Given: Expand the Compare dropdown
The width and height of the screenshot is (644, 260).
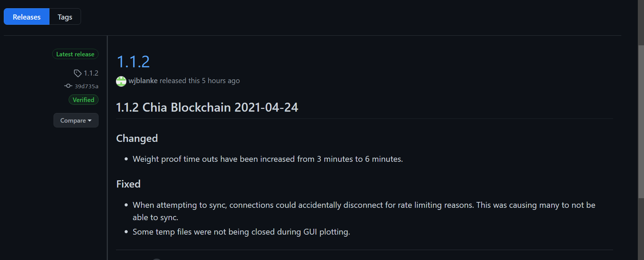Looking at the screenshot, I should pyautogui.click(x=76, y=120).
